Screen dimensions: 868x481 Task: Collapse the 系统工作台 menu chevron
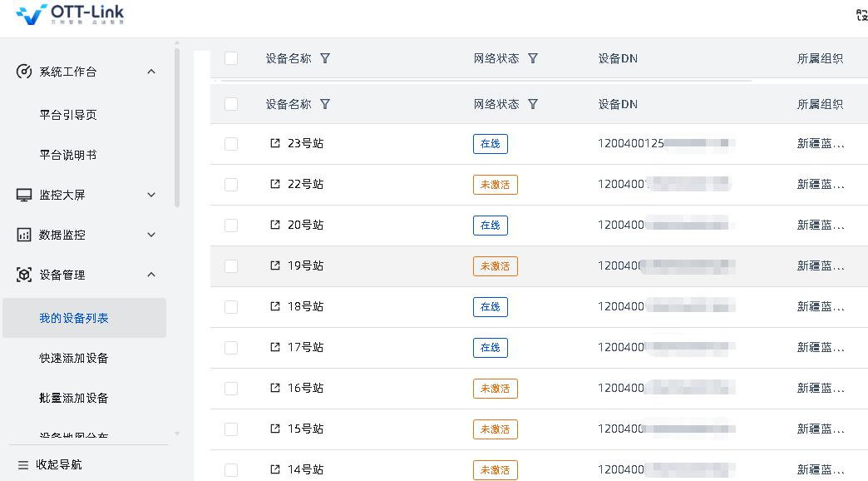[151, 72]
